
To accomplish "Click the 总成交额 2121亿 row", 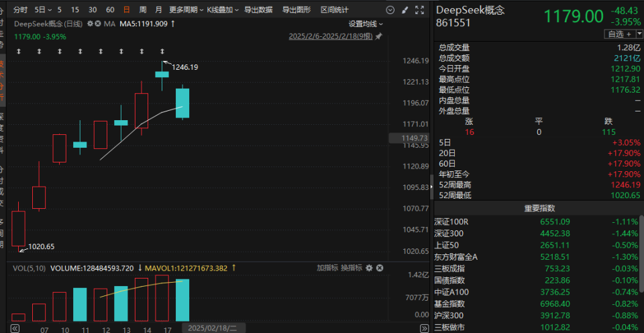I will (539, 58).
